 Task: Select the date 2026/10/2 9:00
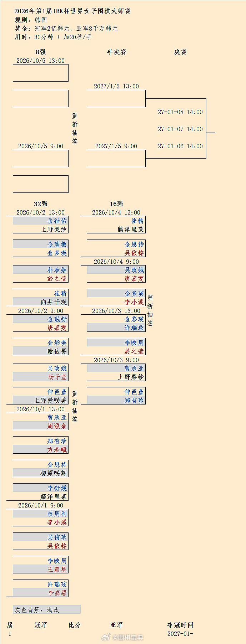click(x=41, y=311)
